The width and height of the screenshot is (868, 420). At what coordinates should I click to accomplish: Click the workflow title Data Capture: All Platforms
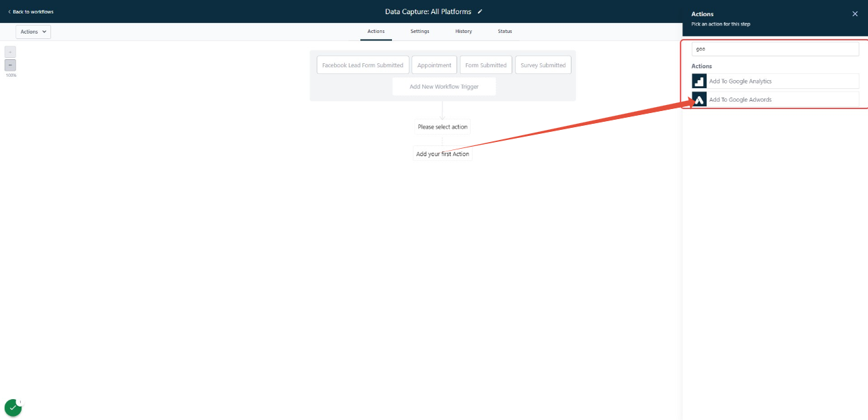(x=428, y=11)
